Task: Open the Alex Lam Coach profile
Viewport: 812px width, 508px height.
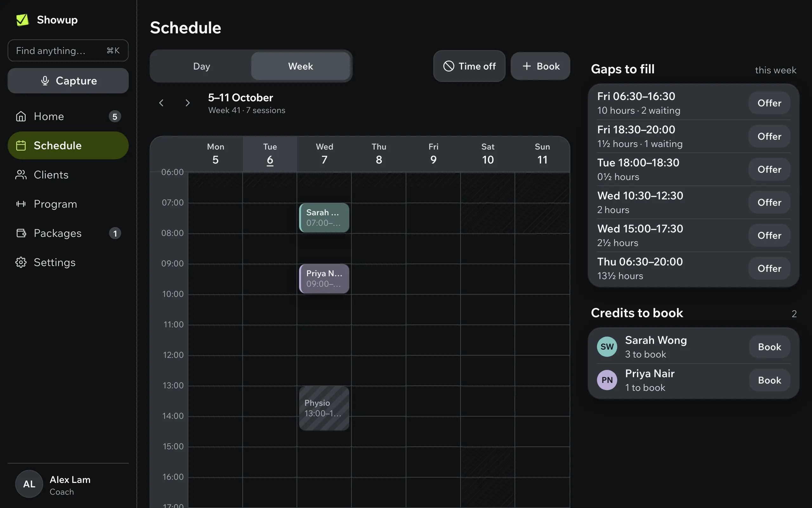Action: click(68, 484)
